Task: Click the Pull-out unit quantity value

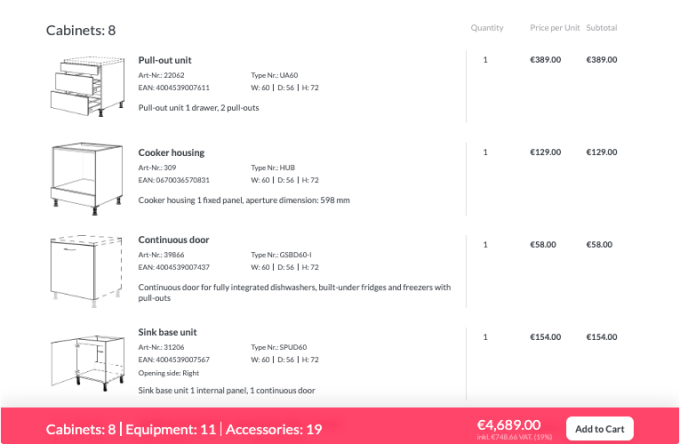Action: click(485, 60)
